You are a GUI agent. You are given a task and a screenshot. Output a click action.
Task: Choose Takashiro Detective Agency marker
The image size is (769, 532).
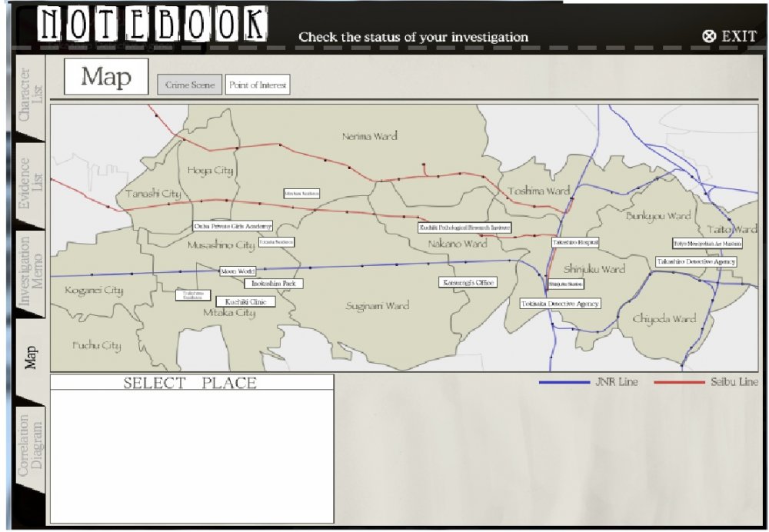[x=696, y=261]
